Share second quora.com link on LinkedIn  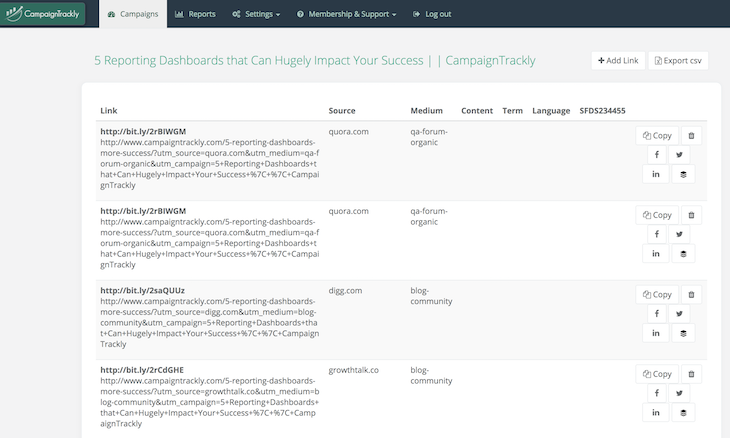pyautogui.click(x=656, y=254)
